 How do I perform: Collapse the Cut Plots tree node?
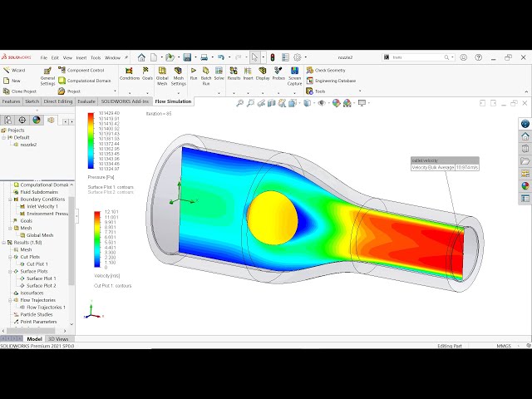pyautogui.click(x=10, y=257)
